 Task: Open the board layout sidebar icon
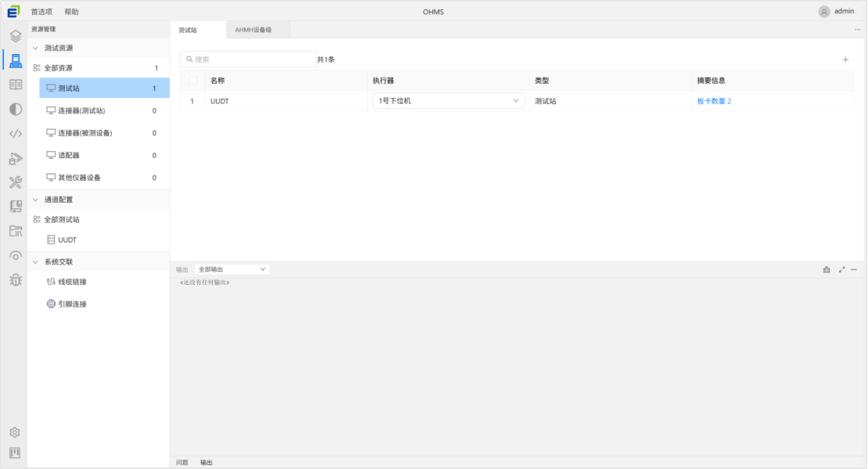pos(16,207)
